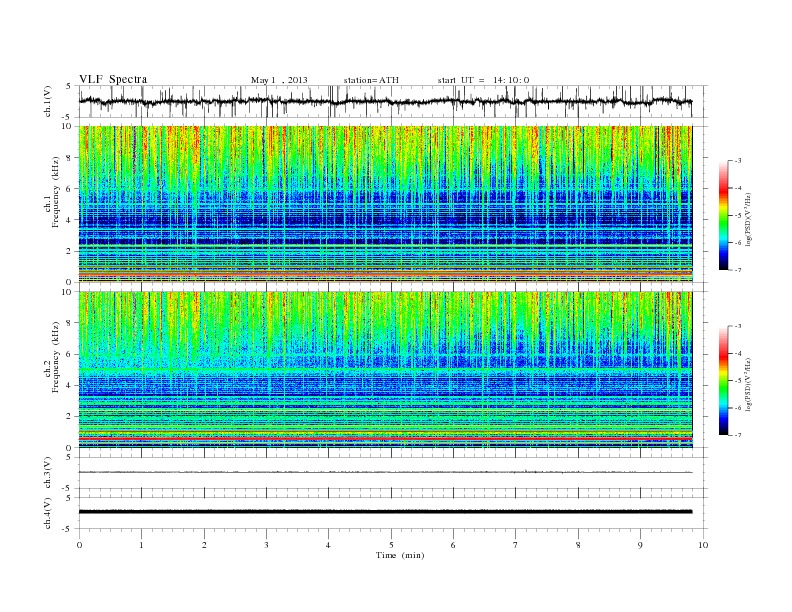Viewport: 792px width, 612px height.
Task: Click the 'May 1 , 2013' date label
Action: pyautogui.click(x=279, y=80)
